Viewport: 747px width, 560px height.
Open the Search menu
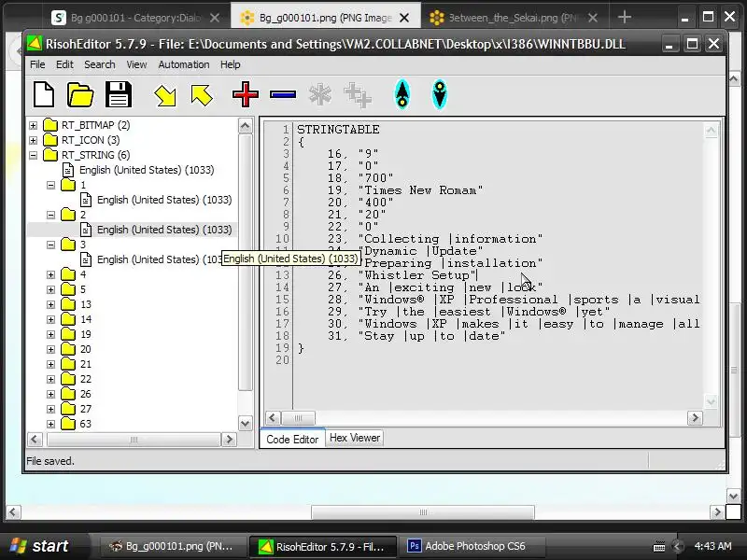100,64
